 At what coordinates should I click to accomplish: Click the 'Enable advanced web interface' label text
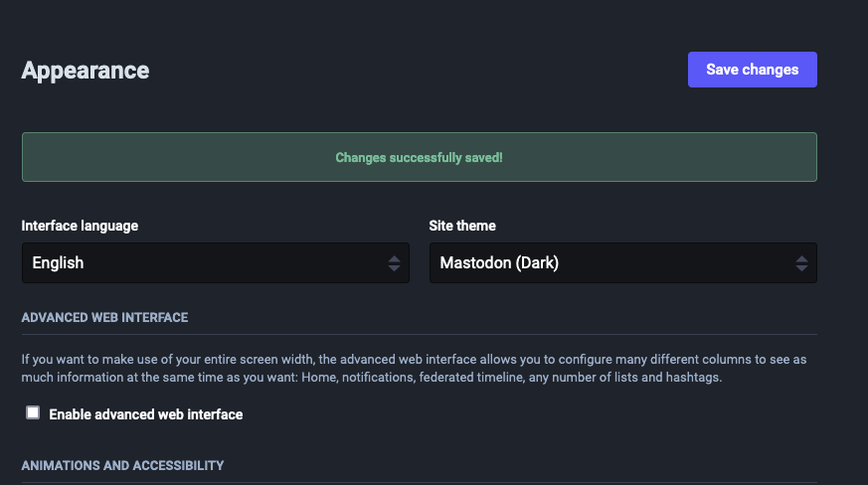[x=145, y=414]
